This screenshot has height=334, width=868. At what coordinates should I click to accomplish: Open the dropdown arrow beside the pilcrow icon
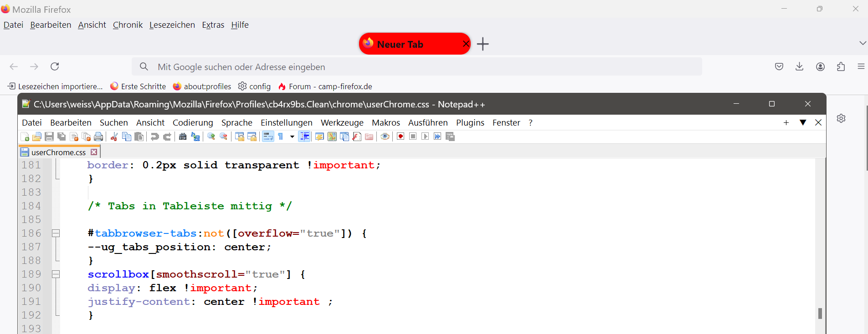pyautogui.click(x=292, y=137)
